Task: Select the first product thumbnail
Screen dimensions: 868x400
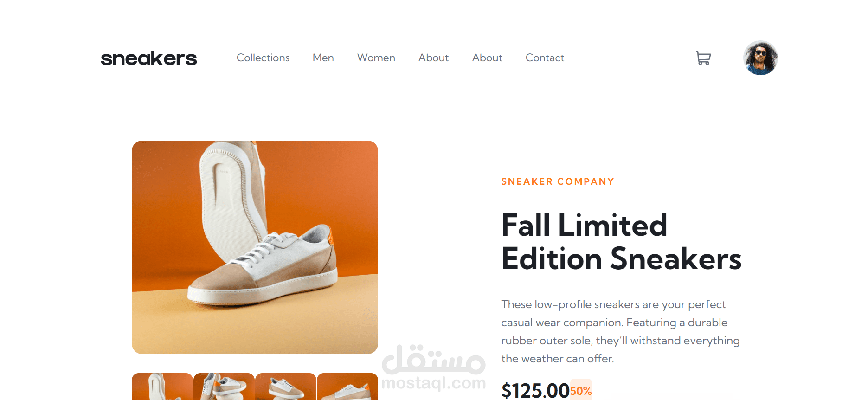Action: click(x=162, y=387)
